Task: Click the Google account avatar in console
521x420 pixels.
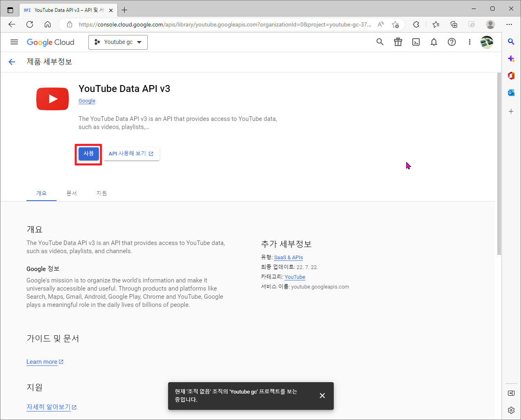Action: pyautogui.click(x=487, y=42)
